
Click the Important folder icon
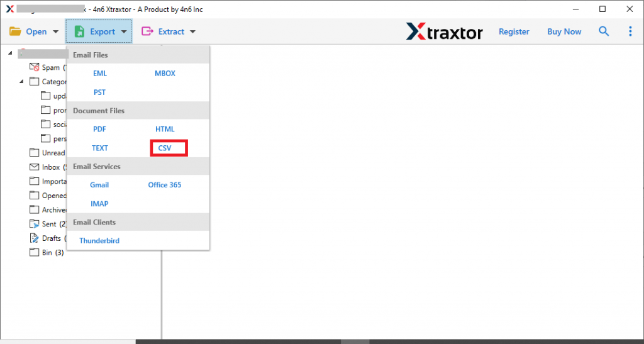click(x=34, y=182)
